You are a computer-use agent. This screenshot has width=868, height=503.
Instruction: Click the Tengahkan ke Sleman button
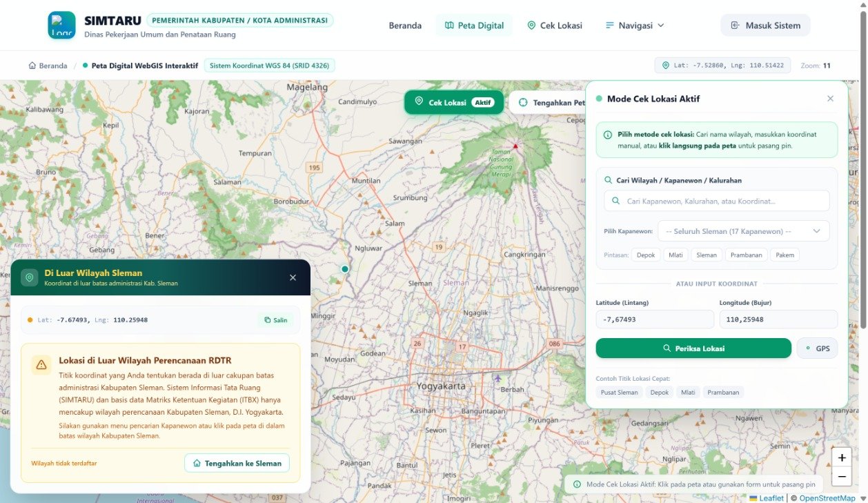coord(237,463)
